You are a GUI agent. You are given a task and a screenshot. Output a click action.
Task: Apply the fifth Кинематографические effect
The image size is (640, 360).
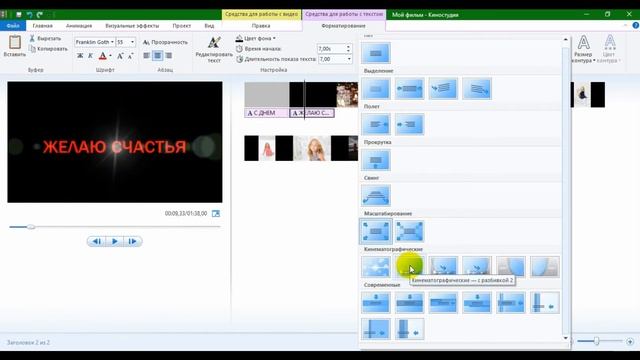(511, 267)
